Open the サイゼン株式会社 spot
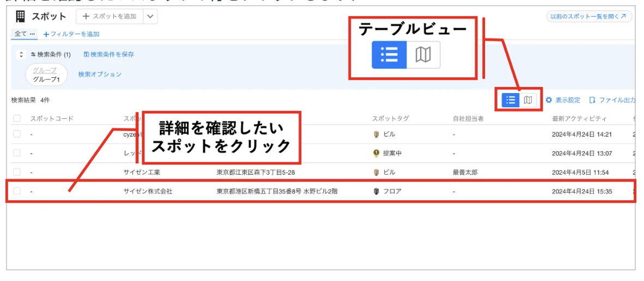 click(x=148, y=191)
